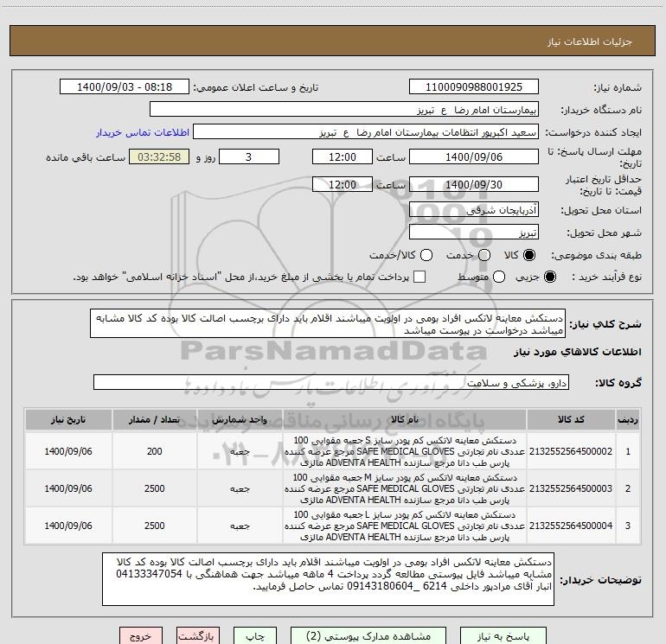Click size S glove product name

(405, 451)
